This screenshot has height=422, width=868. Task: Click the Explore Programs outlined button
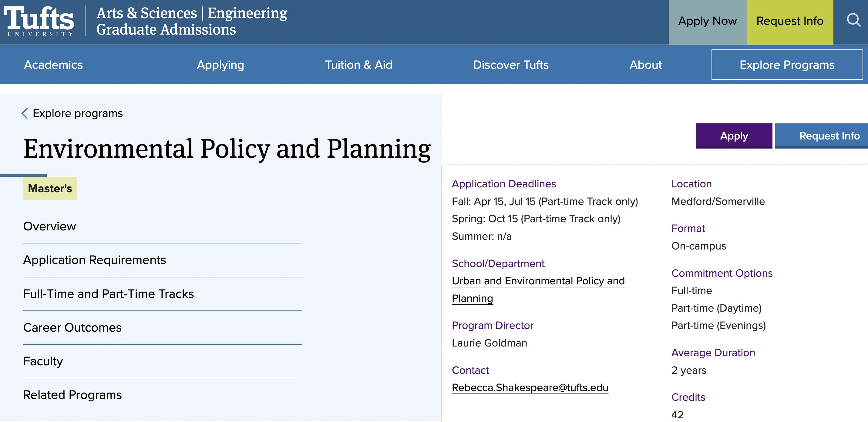[786, 65]
